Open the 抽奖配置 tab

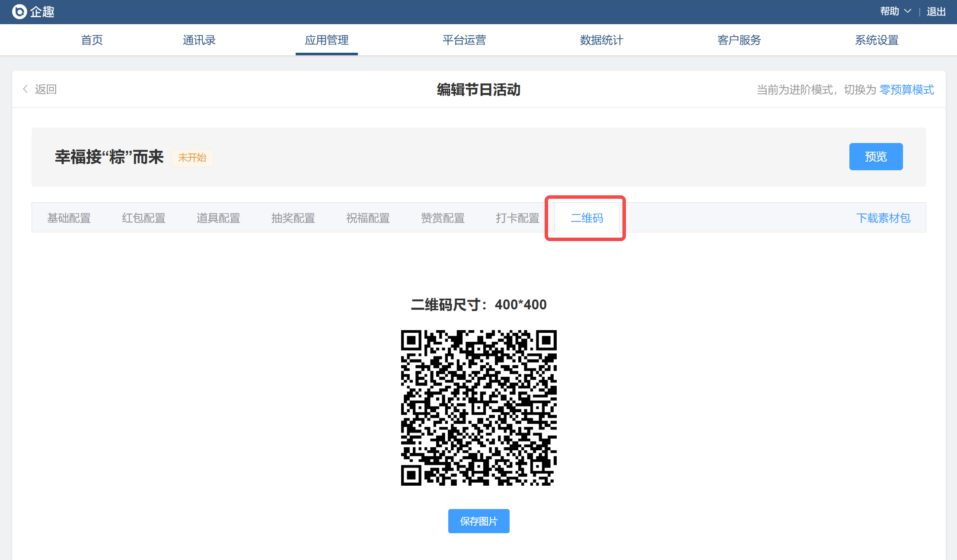tap(293, 218)
